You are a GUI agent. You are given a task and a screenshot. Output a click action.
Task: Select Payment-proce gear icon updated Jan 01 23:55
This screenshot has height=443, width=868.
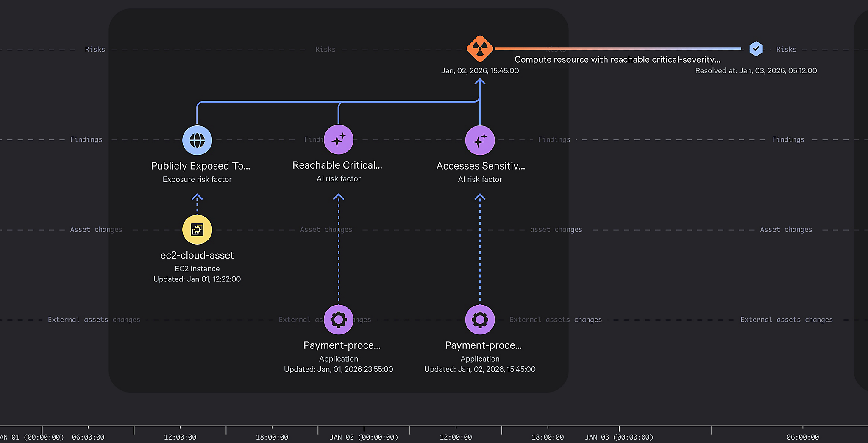pyautogui.click(x=338, y=320)
